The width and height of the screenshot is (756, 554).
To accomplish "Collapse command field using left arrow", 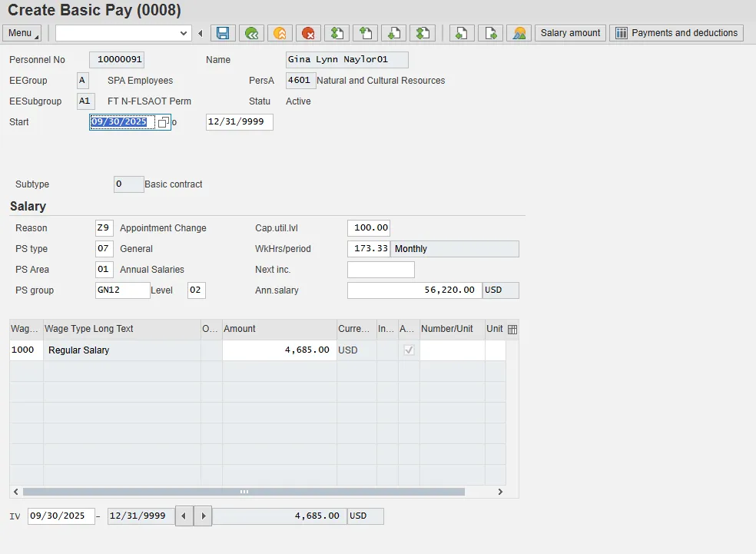I will point(201,33).
